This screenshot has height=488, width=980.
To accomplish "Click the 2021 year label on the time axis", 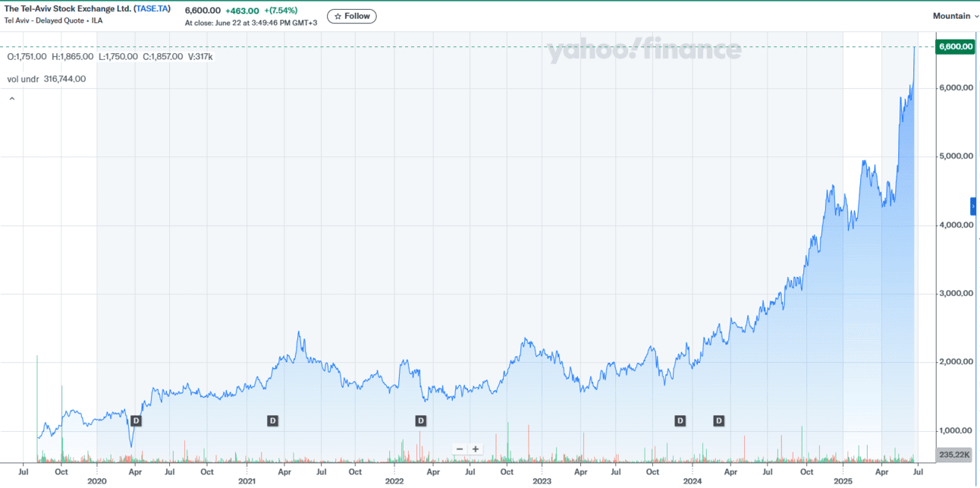I will click(x=247, y=481).
